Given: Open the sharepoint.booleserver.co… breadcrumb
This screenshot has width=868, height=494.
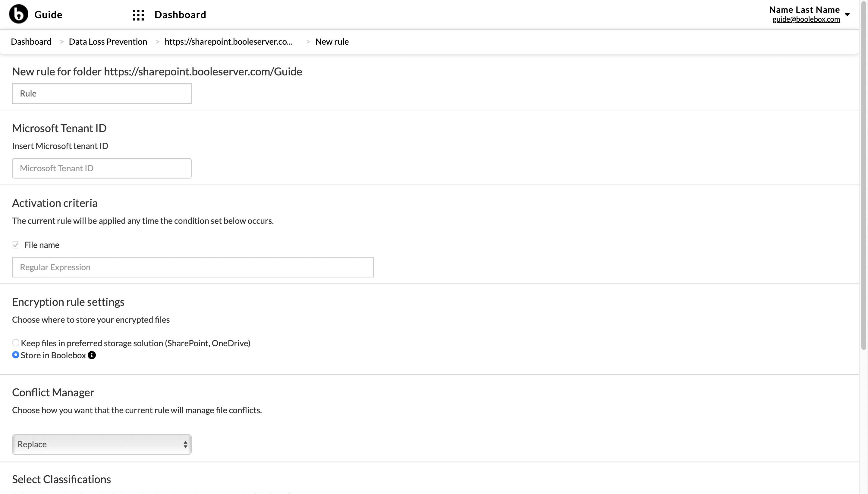Looking at the screenshot, I should [228, 41].
